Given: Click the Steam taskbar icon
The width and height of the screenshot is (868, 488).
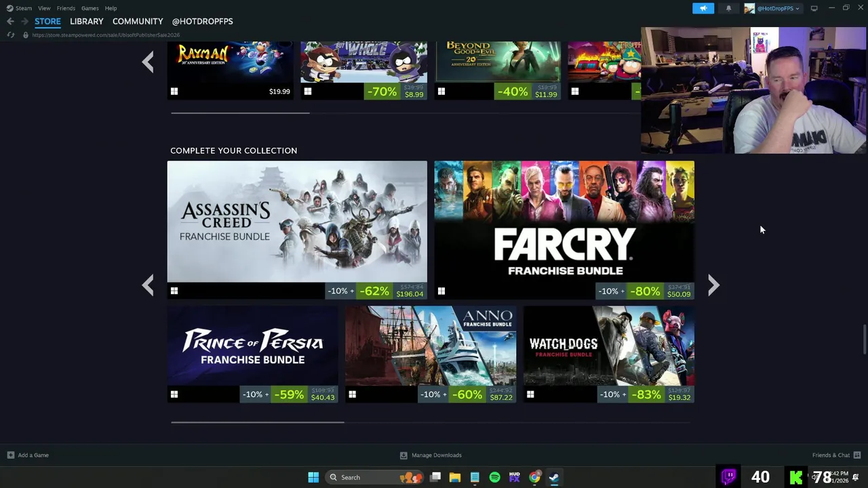Looking at the screenshot, I should (554, 477).
